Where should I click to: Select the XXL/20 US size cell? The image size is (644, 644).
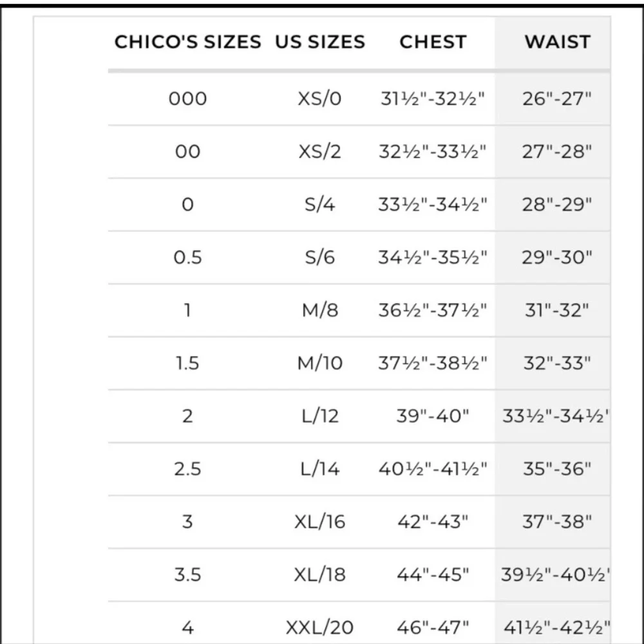coord(320,627)
